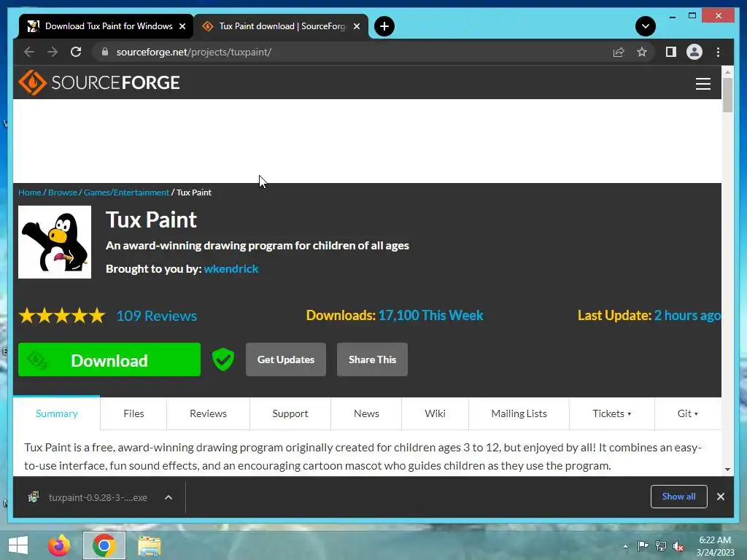Open the Wiki tab
Image resolution: width=747 pixels, height=560 pixels.
435,413
